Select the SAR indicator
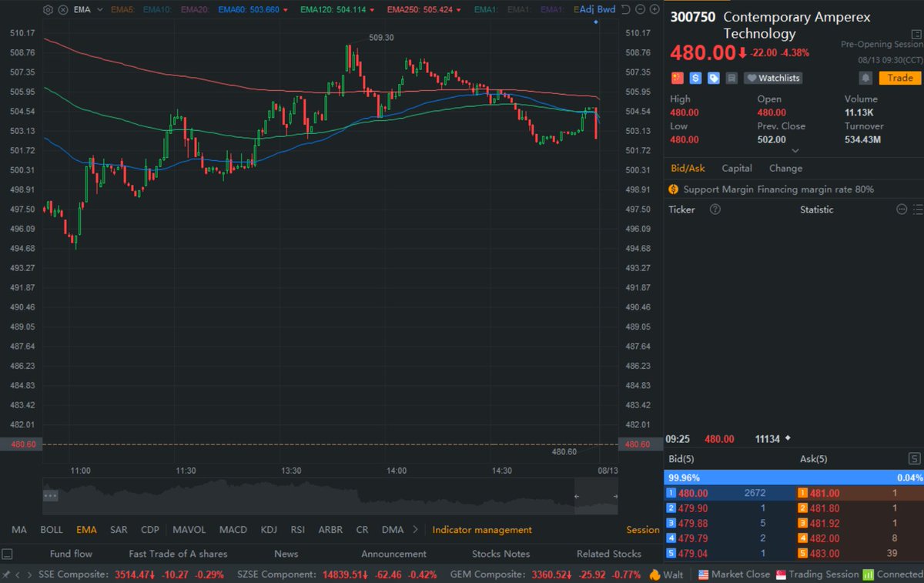924x583 pixels. coord(119,530)
